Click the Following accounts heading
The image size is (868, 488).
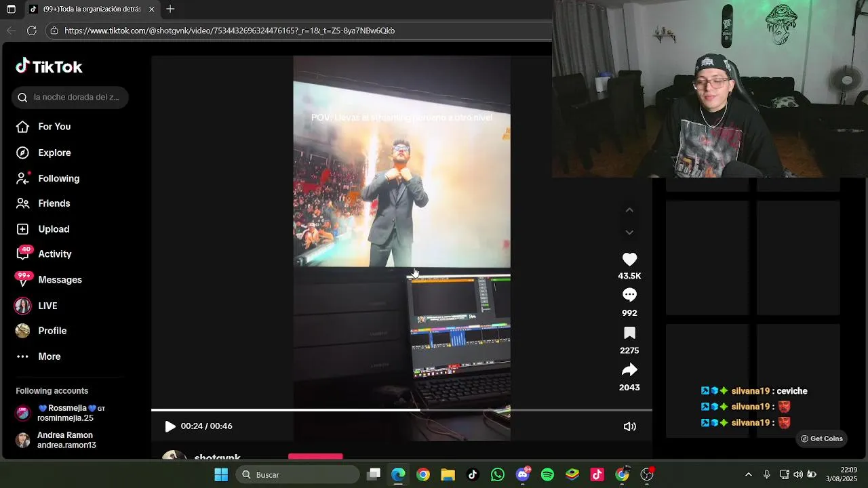point(52,391)
